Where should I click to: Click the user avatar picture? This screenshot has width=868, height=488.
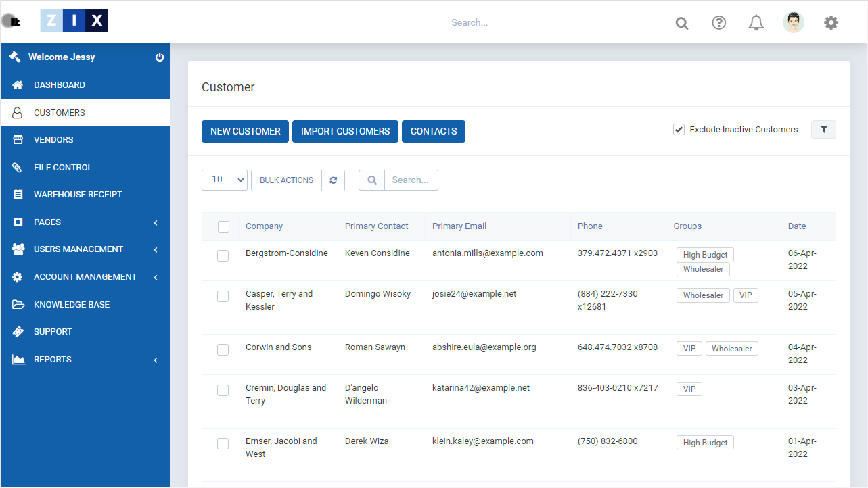[x=793, y=22]
